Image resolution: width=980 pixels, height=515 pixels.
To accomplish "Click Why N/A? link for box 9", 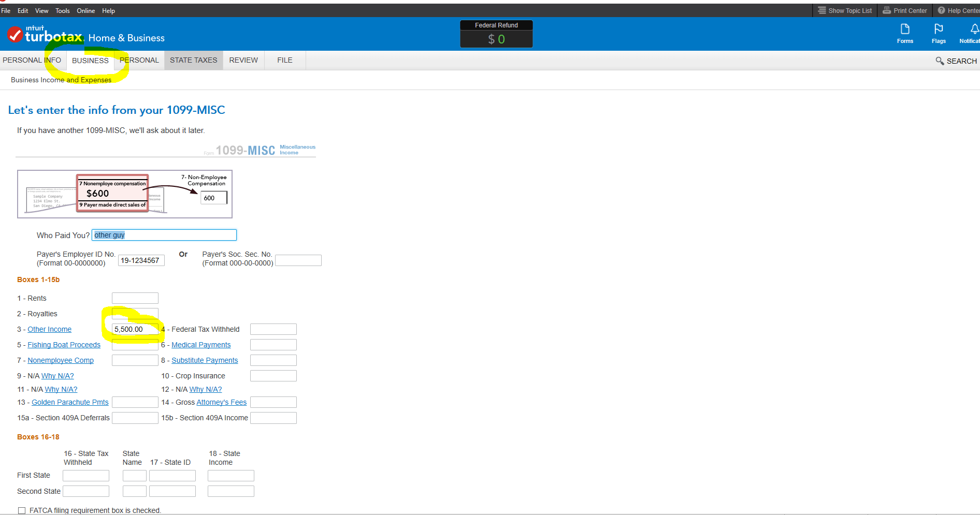I will pos(57,376).
